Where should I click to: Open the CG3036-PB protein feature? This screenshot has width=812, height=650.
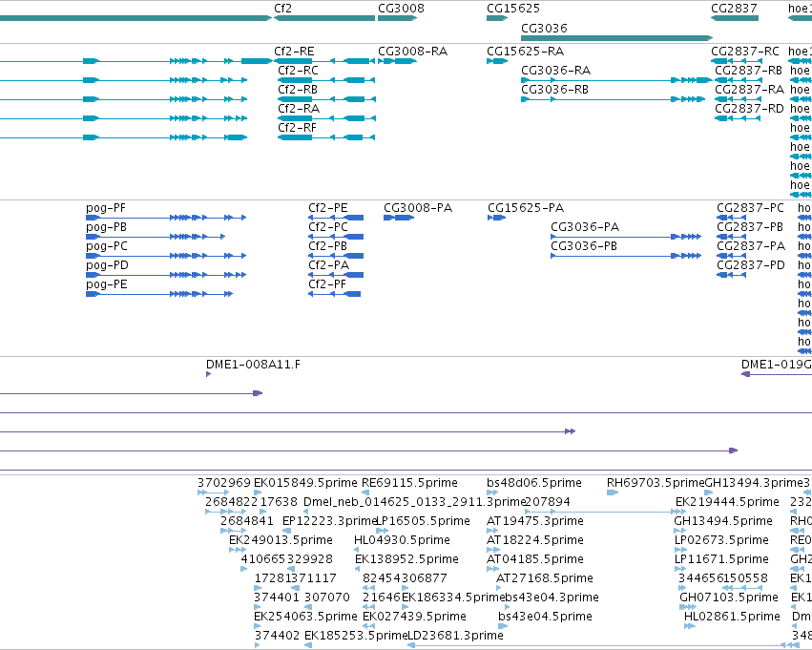pos(626,256)
